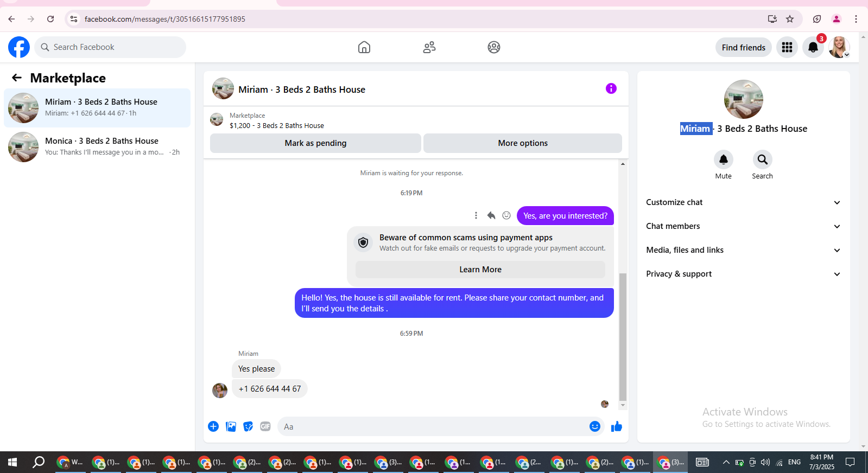Open large listing photo in right panel
The width and height of the screenshot is (868, 473).
coord(744,99)
